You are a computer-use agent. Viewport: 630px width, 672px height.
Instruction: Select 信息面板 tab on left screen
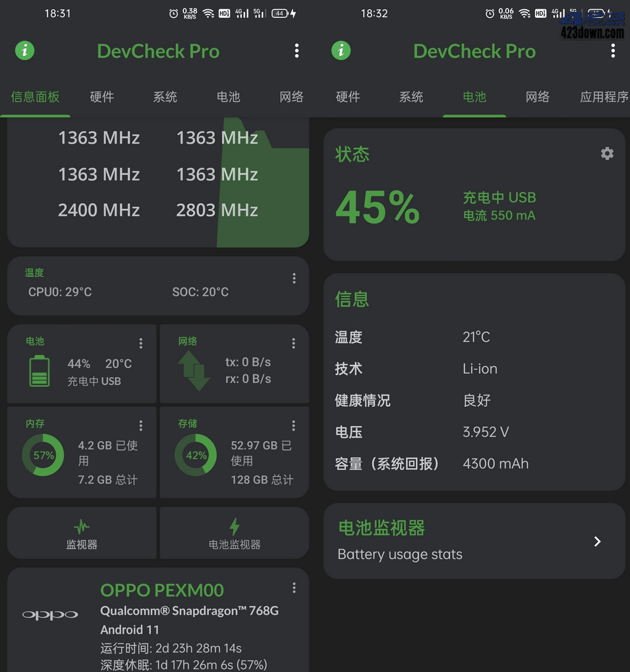coord(35,97)
